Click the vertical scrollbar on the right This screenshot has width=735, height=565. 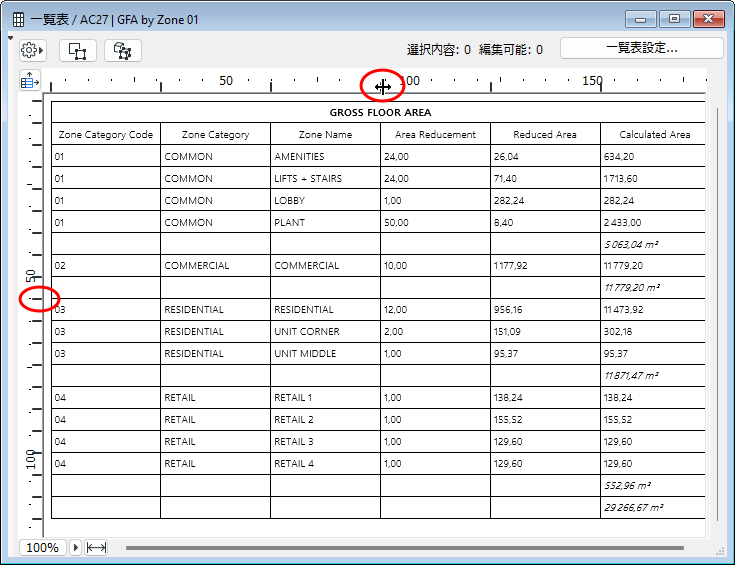(717, 314)
